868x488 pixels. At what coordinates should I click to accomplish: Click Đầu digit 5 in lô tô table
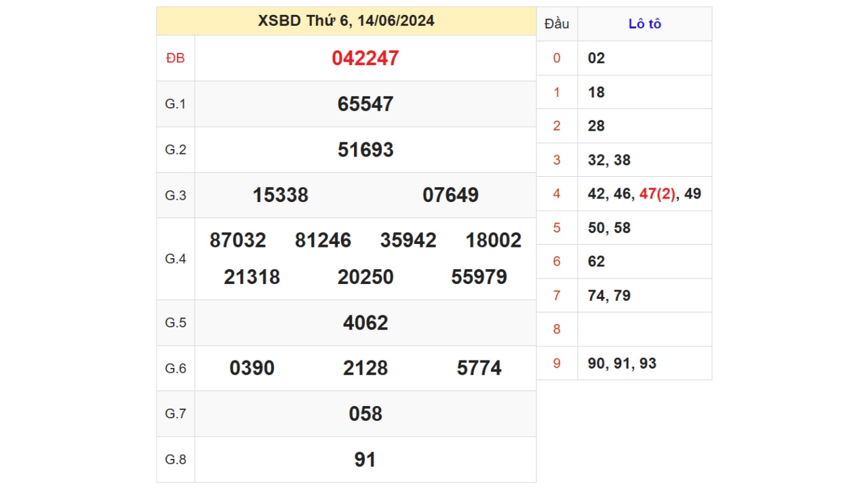[557, 228]
